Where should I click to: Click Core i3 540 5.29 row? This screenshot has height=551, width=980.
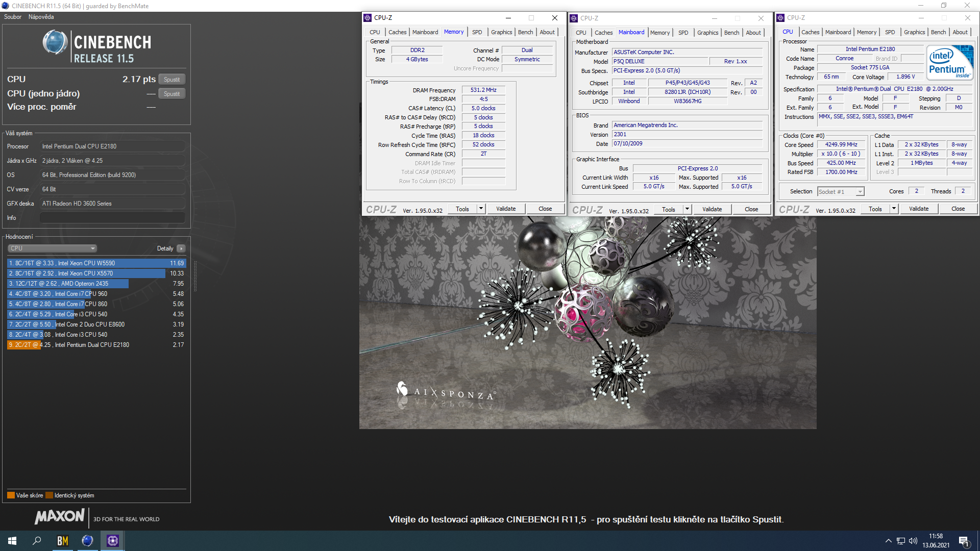point(96,314)
